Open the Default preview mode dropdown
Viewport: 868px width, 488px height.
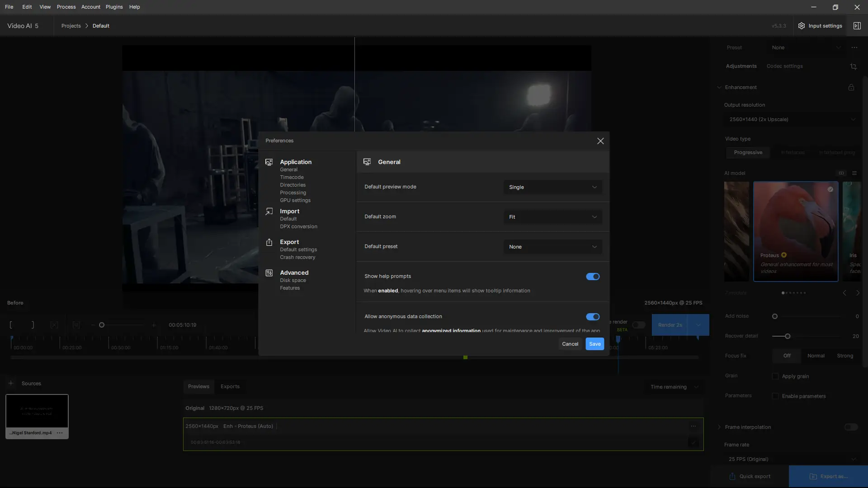coord(552,187)
